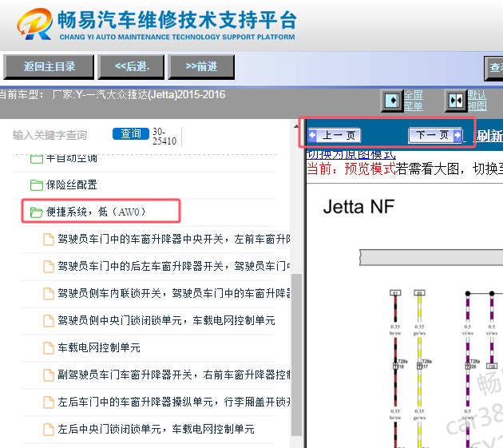Click the open folder icon for 便捷系统
The width and height of the screenshot is (503, 448).
coord(37,212)
